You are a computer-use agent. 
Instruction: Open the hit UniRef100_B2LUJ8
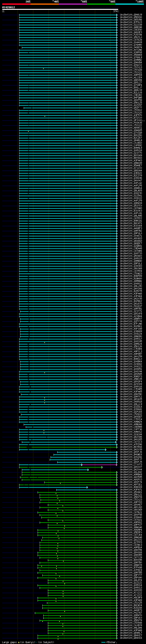pyautogui.click(x=131, y=93)
